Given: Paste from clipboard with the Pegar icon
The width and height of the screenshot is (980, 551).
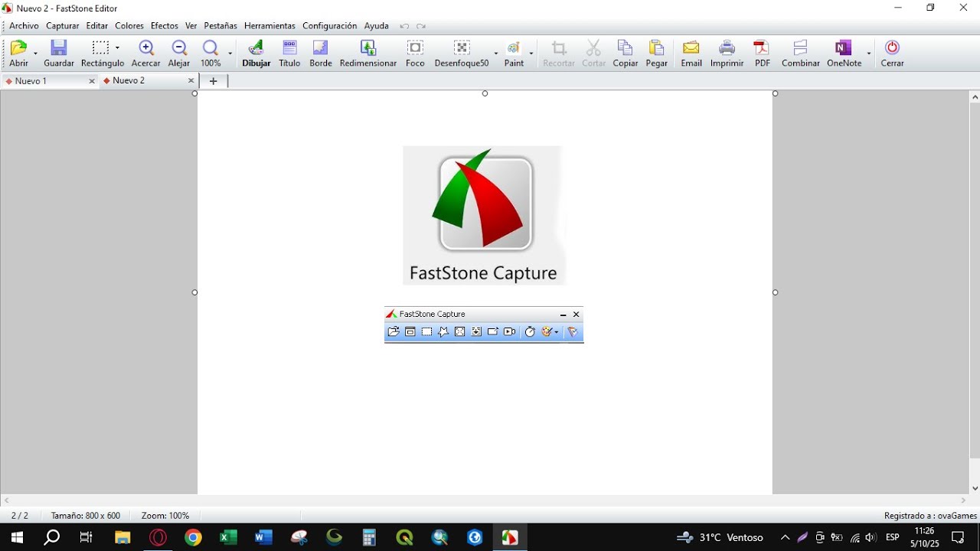Looking at the screenshot, I should pyautogui.click(x=656, y=54).
